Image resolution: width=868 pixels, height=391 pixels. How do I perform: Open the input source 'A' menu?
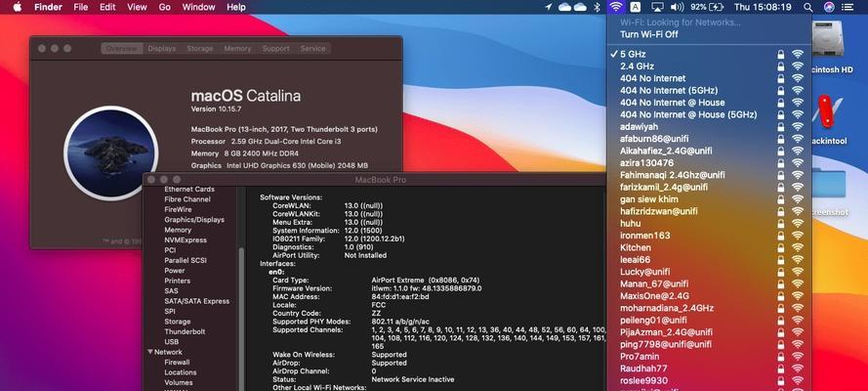(x=636, y=7)
